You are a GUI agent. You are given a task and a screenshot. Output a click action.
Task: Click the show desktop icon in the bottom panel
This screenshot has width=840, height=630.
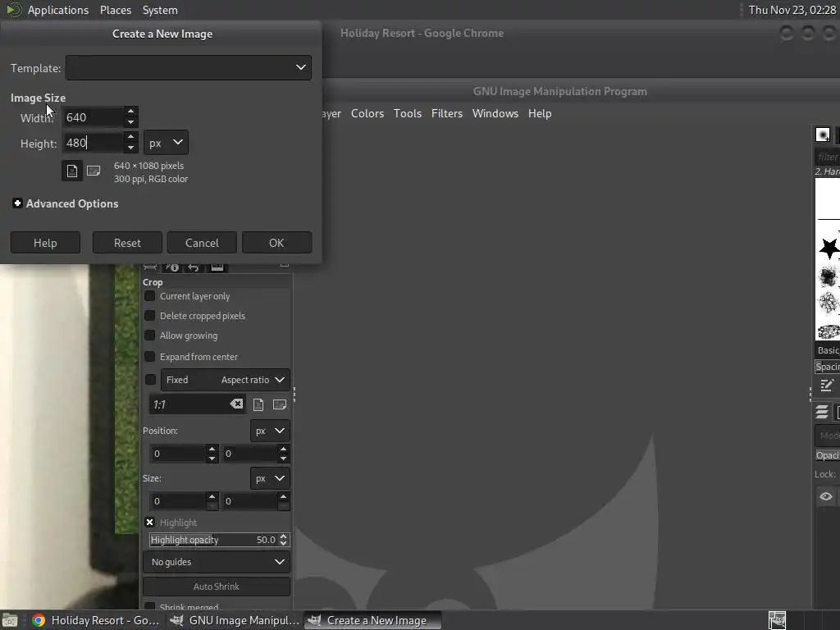[9, 620]
